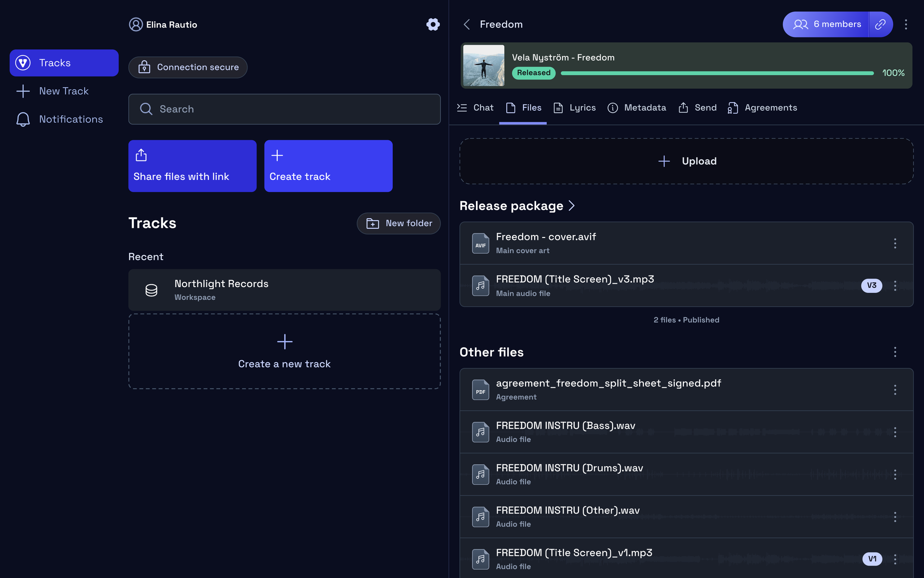The width and height of the screenshot is (924, 578).
Task: Open options for FREEDOM INSTRU (Bass).wav
Action: (x=895, y=432)
